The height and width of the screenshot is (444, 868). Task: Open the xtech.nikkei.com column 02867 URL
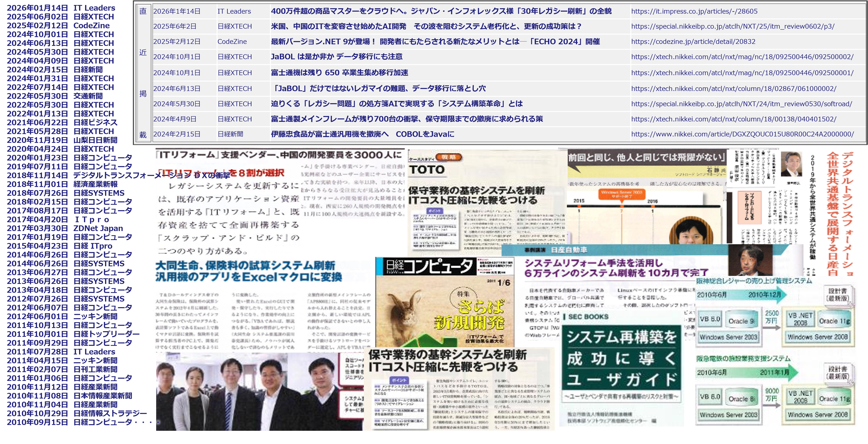tap(733, 88)
